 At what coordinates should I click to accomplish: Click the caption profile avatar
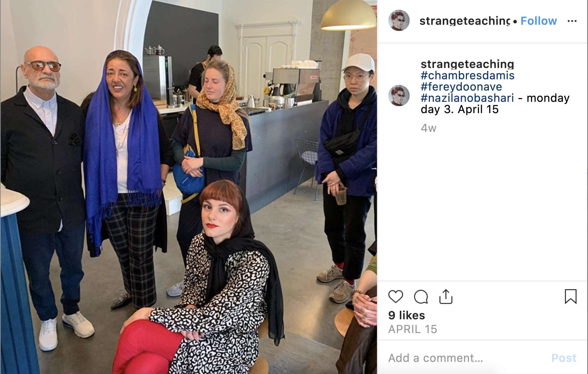coord(399,95)
